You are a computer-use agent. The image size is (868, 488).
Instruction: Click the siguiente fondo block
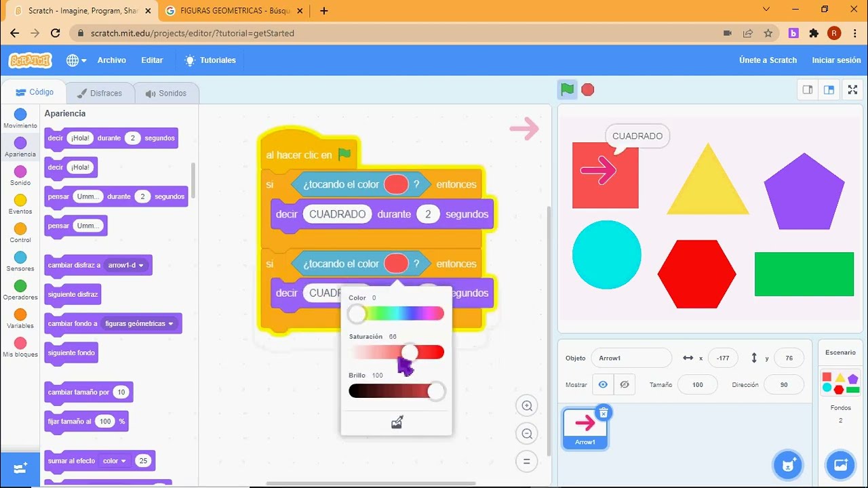point(71,352)
